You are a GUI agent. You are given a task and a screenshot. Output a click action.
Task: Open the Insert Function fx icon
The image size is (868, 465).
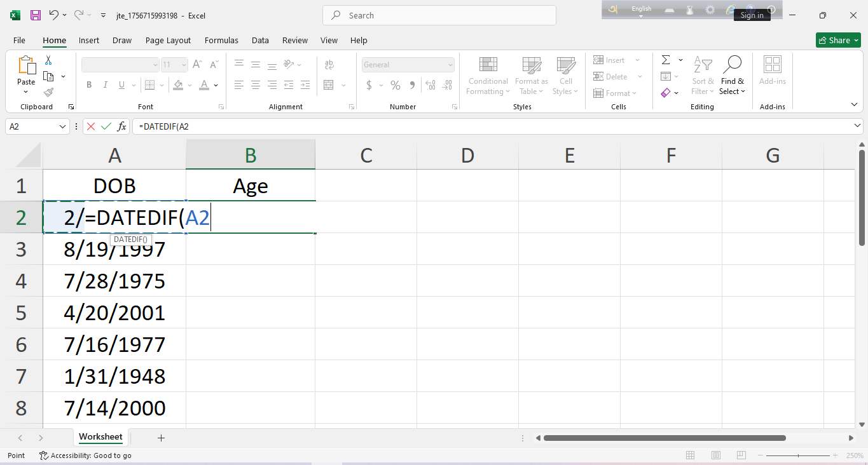click(x=121, y=126)
